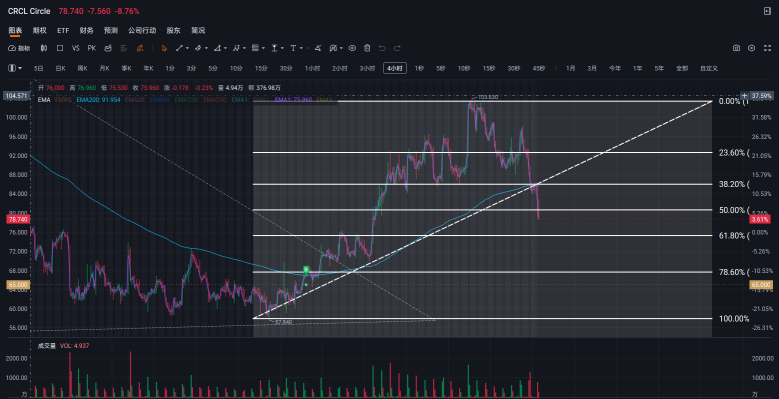
Task: Select the Fibonacci retracement tool icon
Action: [x=255, y=48]
